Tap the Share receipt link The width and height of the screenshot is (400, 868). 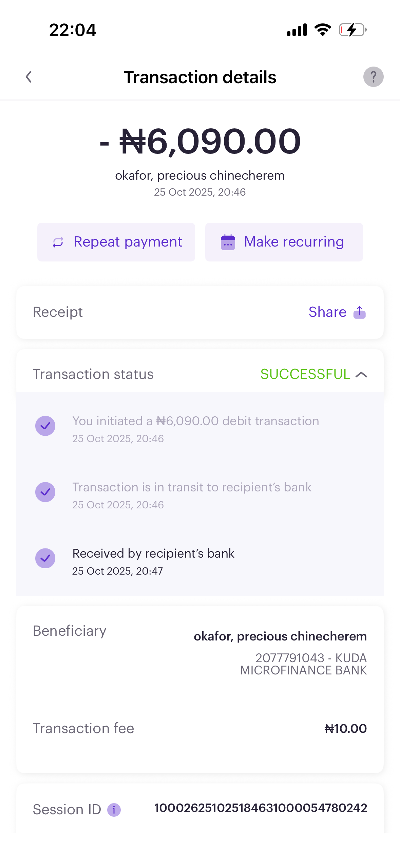[327, 312]
